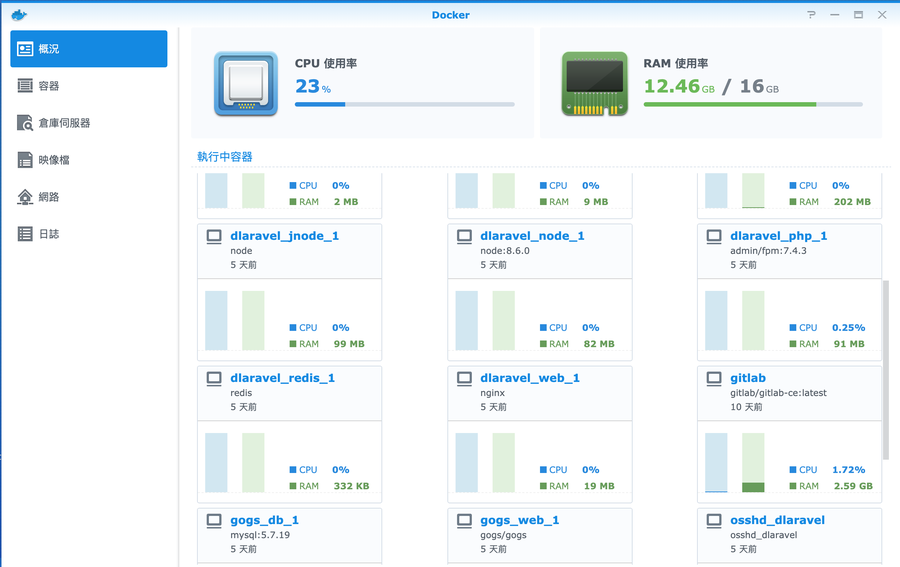
Task: Click the monitor icon beside dlaravel_web_1
Action: (x=464, y=379)
